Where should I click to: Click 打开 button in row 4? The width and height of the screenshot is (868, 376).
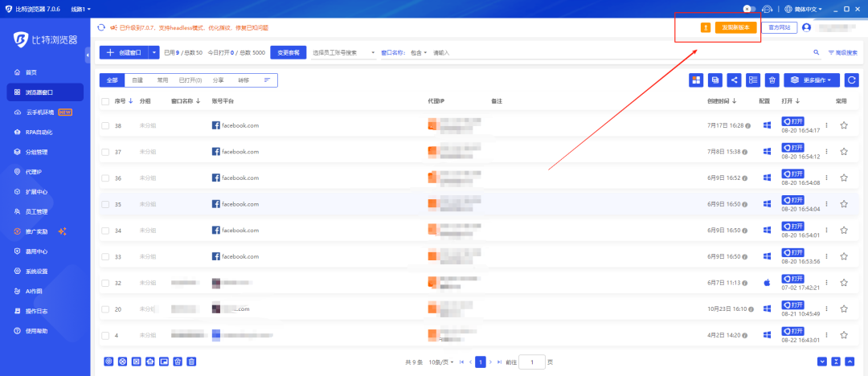tap(792, 331)
